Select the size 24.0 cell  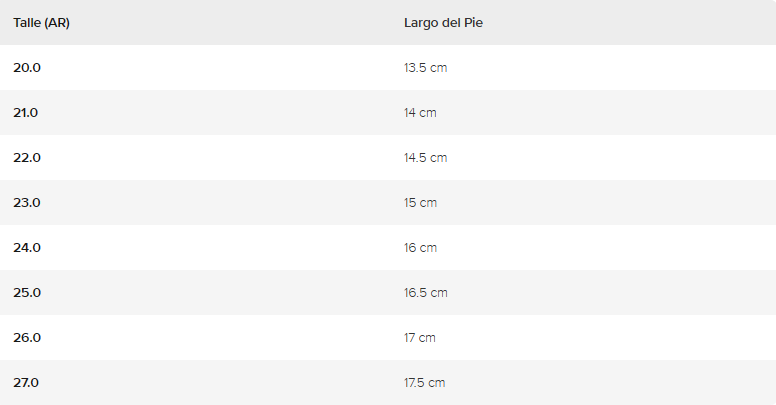pyautogui.click(x=27, y=247)
